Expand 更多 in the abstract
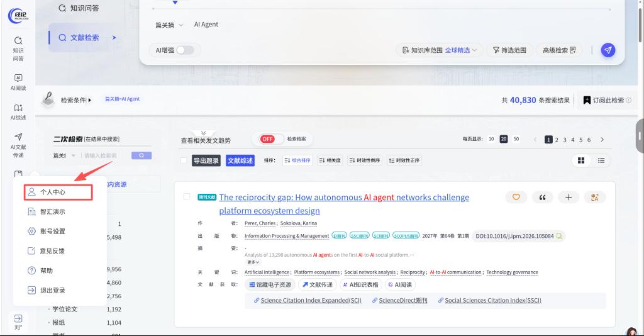 pos(253,262)
